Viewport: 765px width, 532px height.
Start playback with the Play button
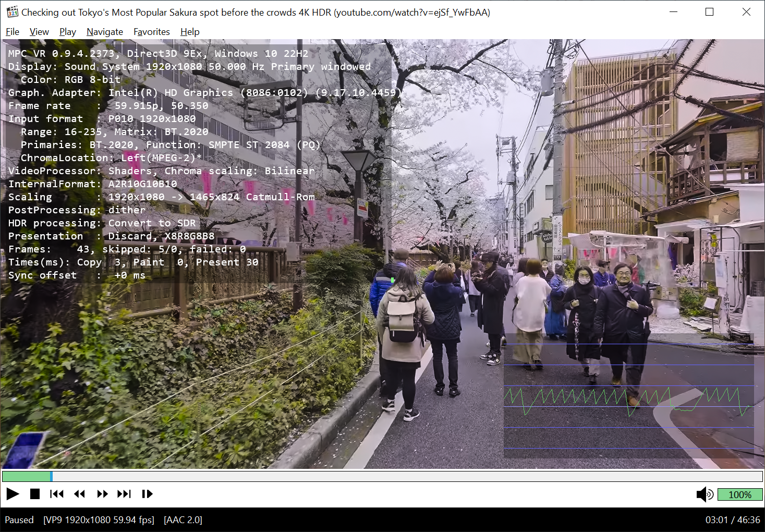pyautogui.click(x=13, y=494)
